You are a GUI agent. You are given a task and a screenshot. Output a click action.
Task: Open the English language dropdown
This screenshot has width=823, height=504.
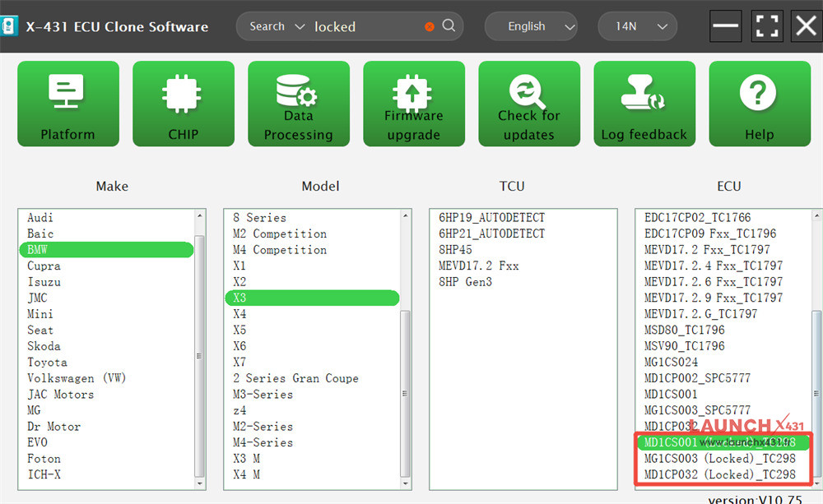point(531,26)
